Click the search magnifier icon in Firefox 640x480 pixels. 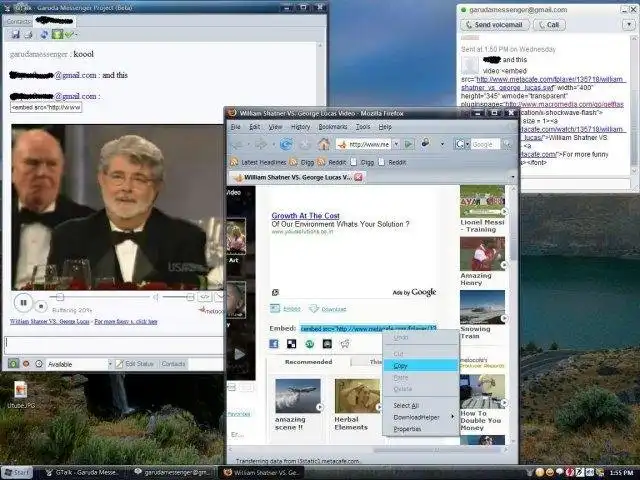pos(506,144)
